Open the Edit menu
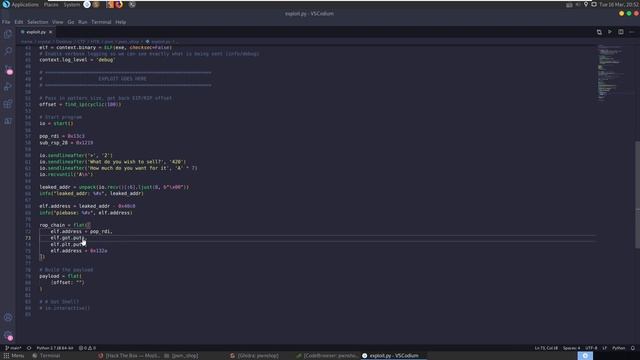The height and width of the screenshot is (360, 640). point(19,22)
